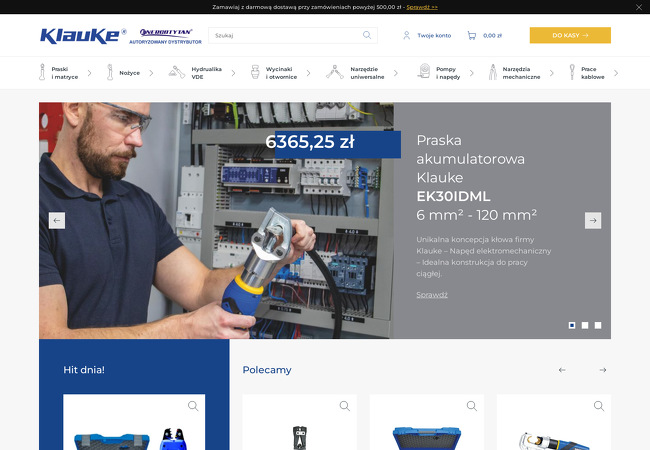The height and width of the screenshot is (450, 650).
Task: Click the Nożyce category icon
Action: pos(110,72)
